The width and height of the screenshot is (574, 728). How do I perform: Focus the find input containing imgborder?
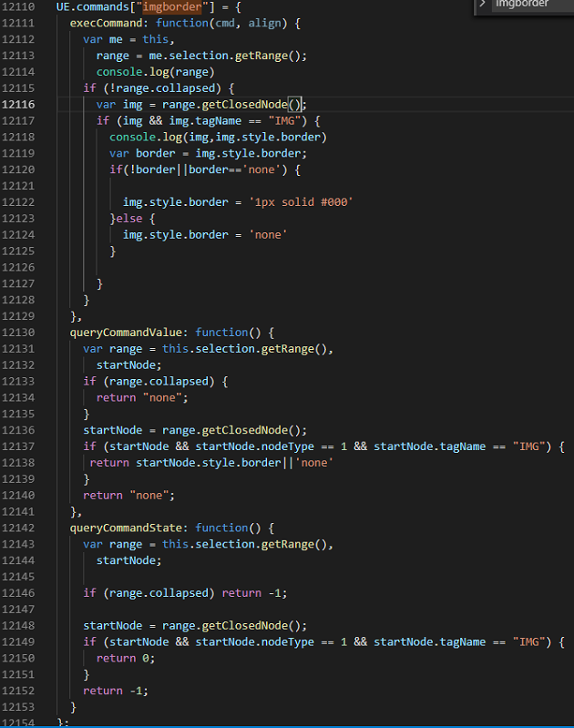click(x=533, y=4)
